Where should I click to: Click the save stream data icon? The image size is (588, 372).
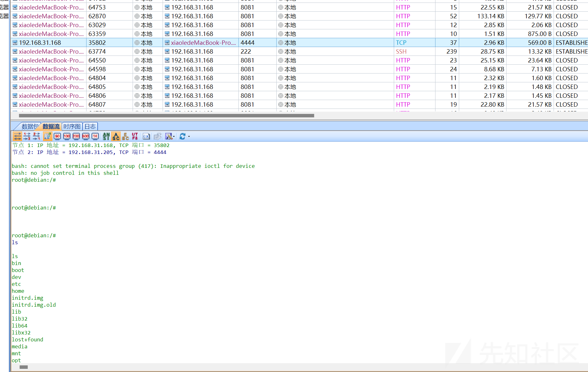[169, 136]
